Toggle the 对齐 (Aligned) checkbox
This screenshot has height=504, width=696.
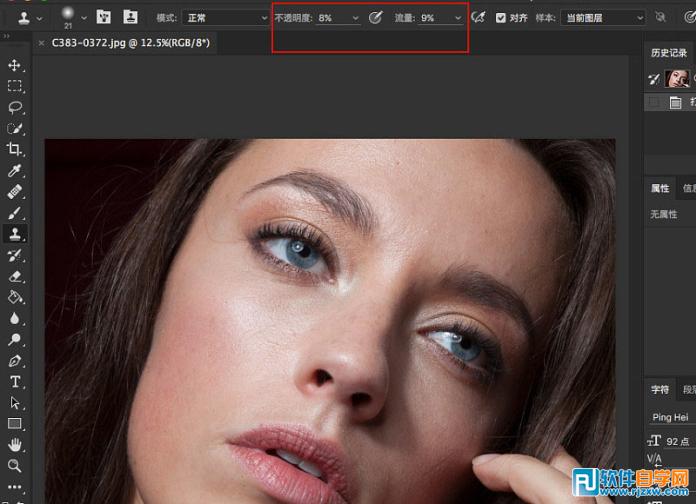[501, 18]
